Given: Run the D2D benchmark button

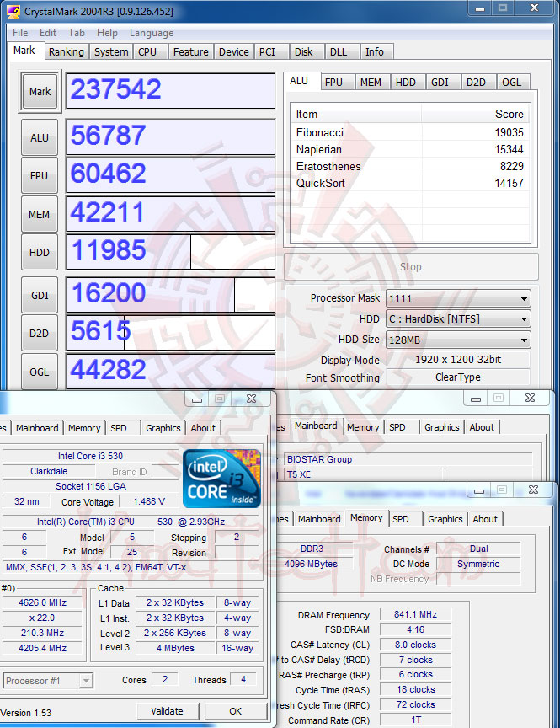Looking at the screenshot, I should (40, 334).
